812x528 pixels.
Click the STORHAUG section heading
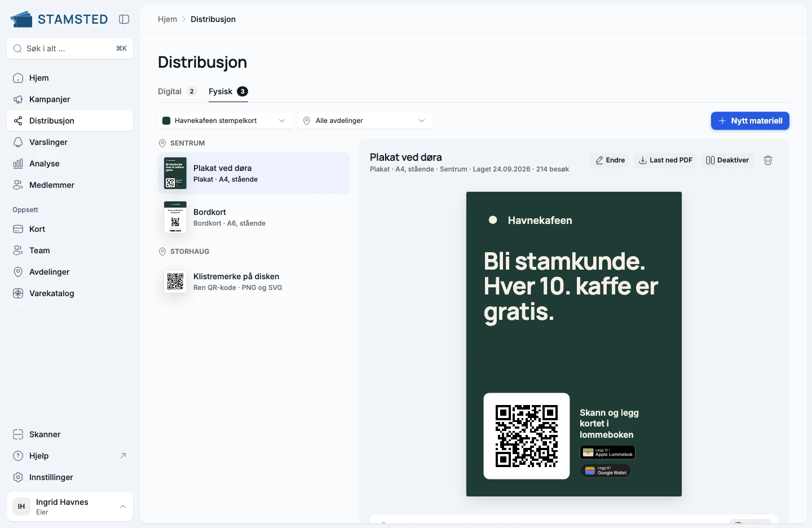pyautogui.click(x=190, y=252)
